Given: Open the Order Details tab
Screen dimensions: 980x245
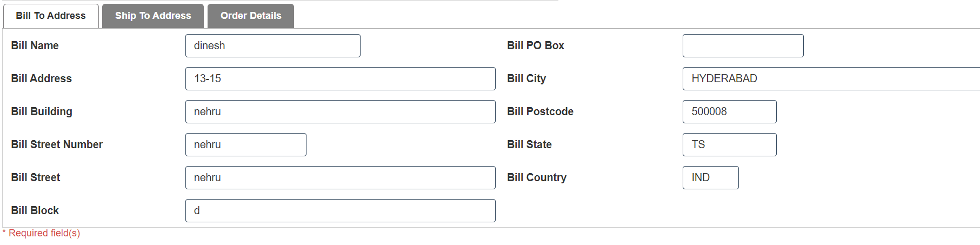Looking at the screenshot, I should click(x=251, y=16).
